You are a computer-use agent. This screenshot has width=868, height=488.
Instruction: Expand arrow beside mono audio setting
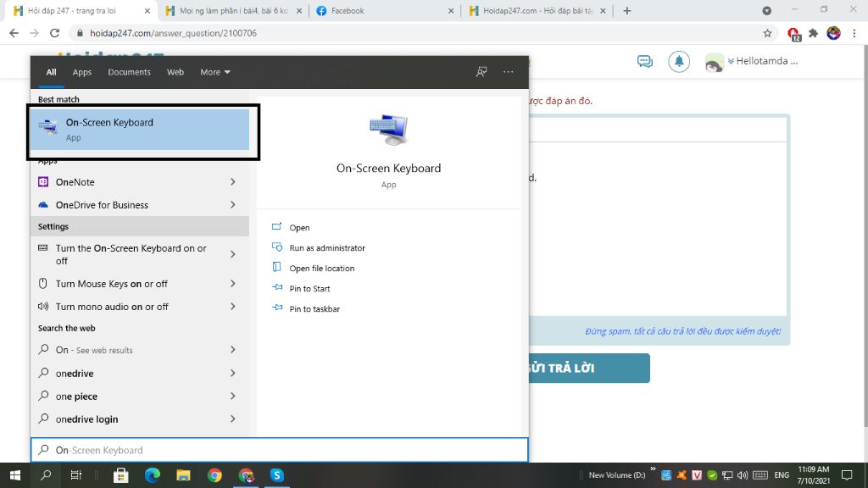233,307
